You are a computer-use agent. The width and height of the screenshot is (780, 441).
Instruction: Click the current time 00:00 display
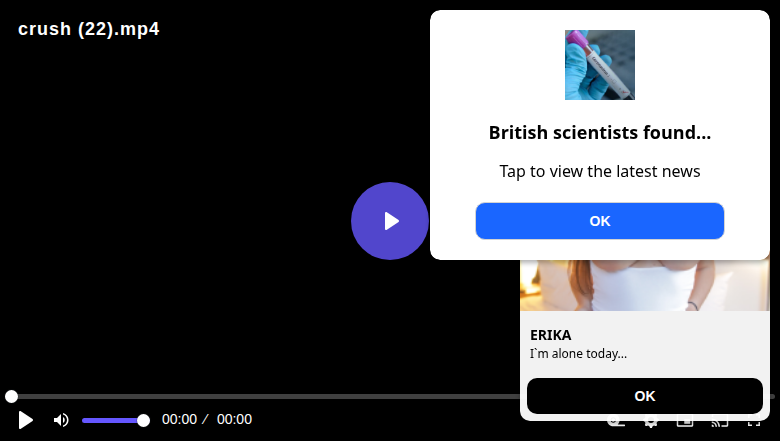(180, 420)
